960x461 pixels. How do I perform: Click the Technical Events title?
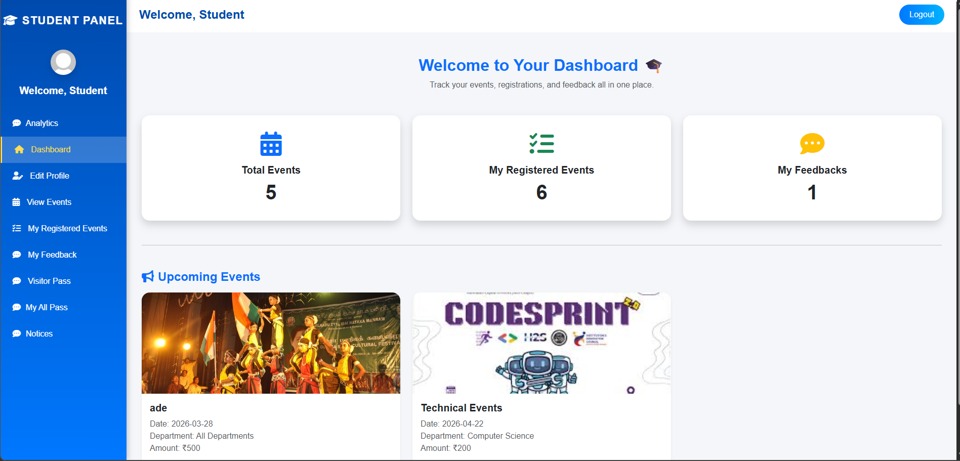[x=461, y=408]
